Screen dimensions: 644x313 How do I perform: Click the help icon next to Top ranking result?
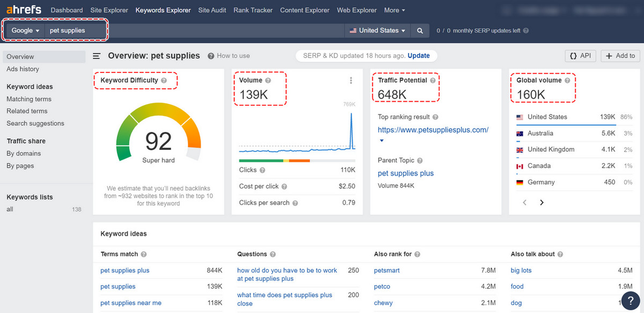click(x=436, y=117)
